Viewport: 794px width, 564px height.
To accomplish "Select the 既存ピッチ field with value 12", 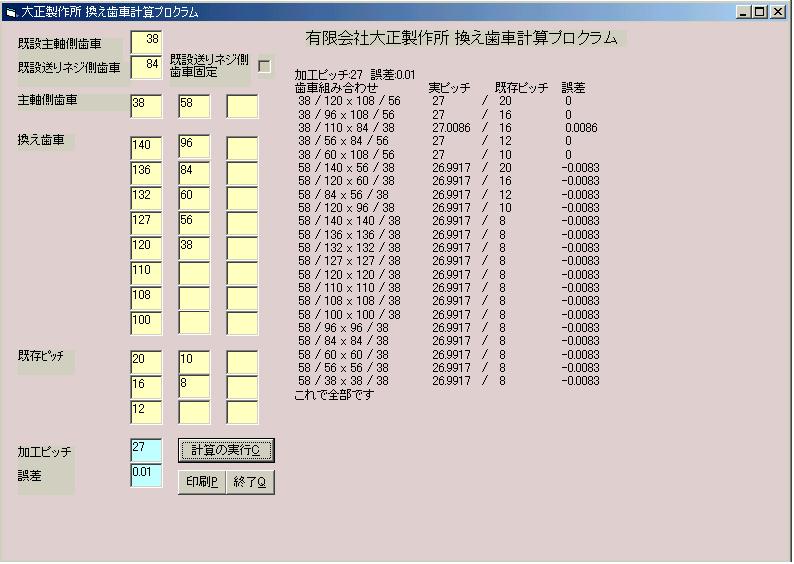I will [x=146, y=412].
